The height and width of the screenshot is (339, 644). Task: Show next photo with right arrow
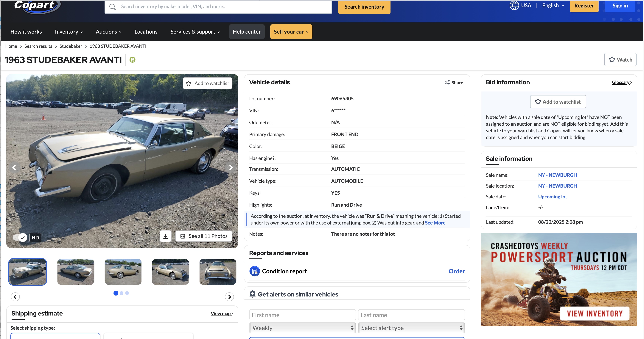point(231,167)
